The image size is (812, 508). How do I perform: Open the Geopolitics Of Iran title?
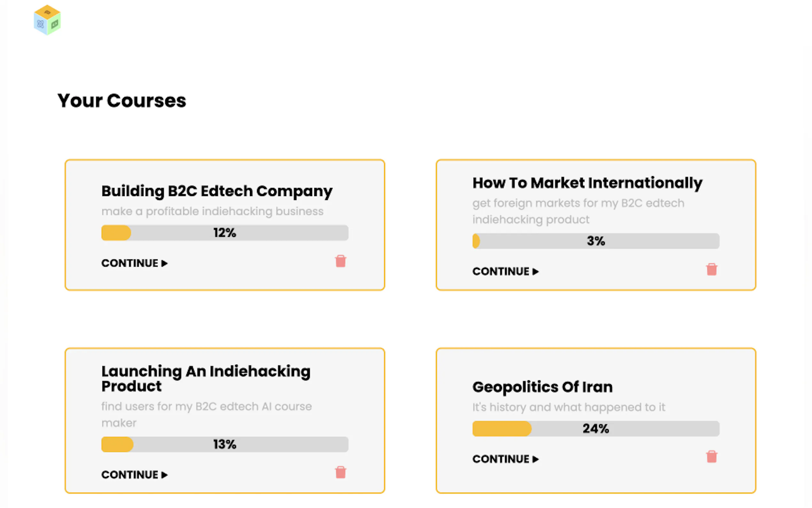pyautogui.click(x=542, y=387)
